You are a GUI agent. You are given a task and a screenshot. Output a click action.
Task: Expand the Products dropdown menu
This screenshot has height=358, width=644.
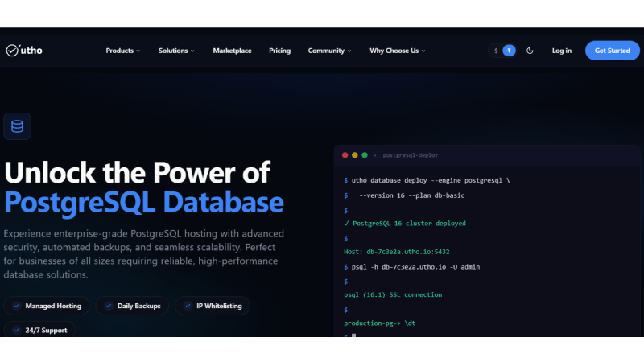tap(123, 51)
